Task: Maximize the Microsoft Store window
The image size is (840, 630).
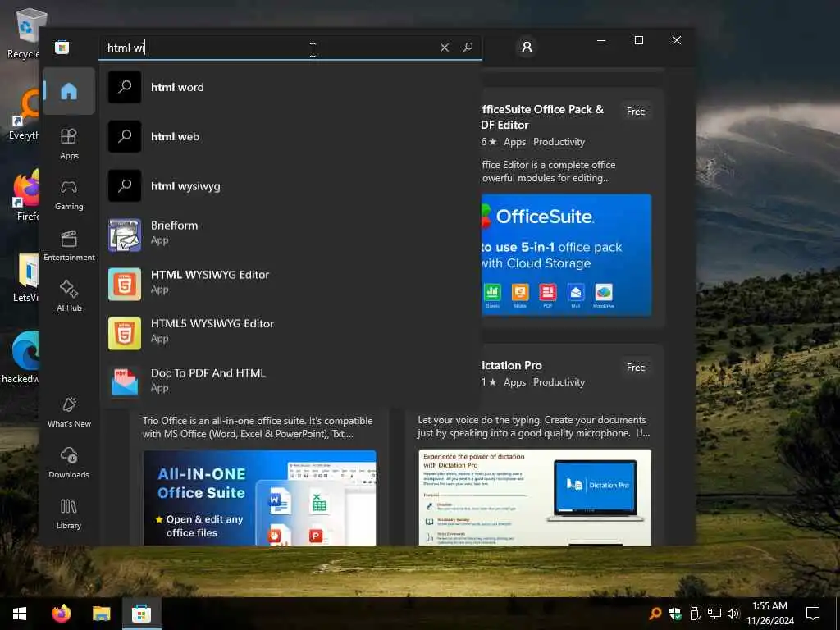Action: tap(638, 40)
